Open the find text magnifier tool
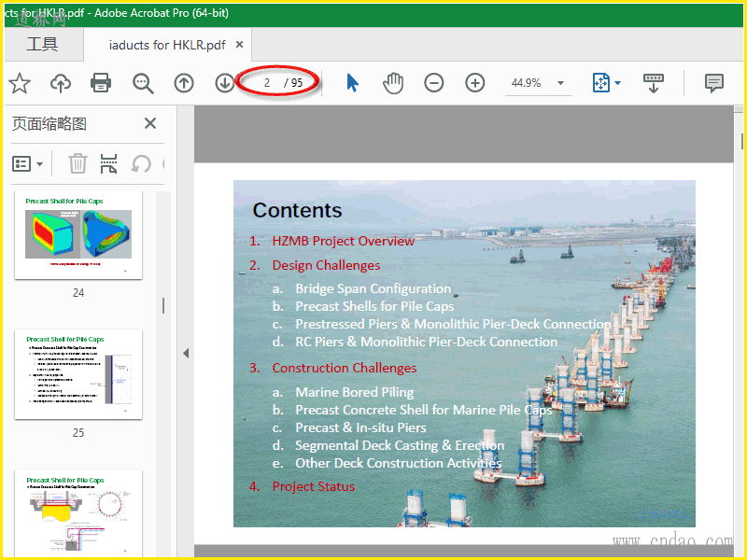 [x=143, y=83]
